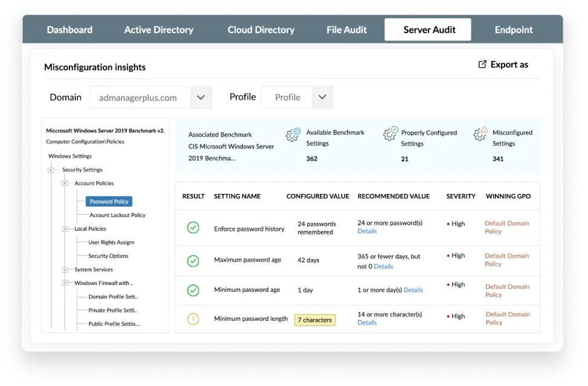Open Default Domain Policy for Minimum password length
588x386 pixels.
point(508,318)
